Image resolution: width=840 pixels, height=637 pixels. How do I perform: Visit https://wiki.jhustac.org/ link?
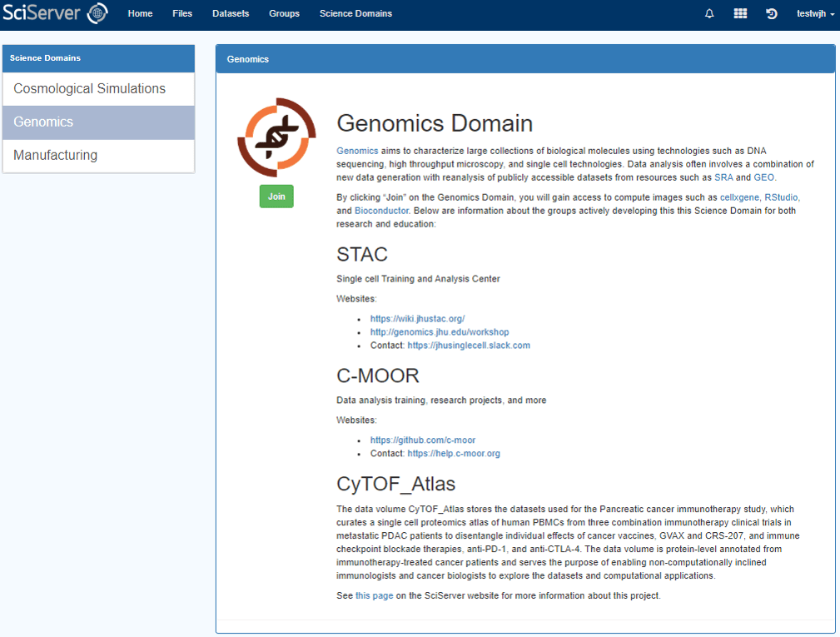(417, 319)
